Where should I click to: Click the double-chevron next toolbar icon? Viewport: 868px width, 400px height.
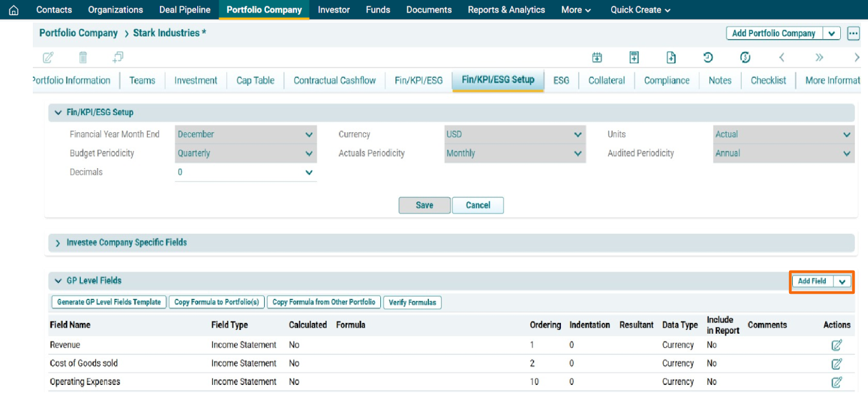[x=819, y=58]
